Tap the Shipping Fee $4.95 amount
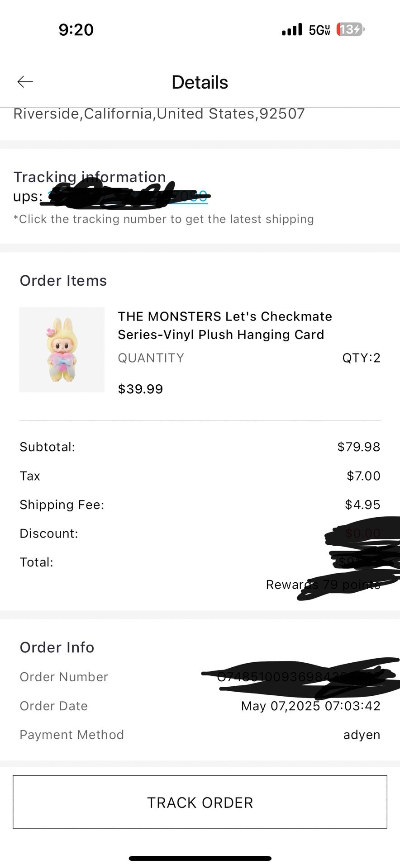400x868 pixels. click(362, 505)
